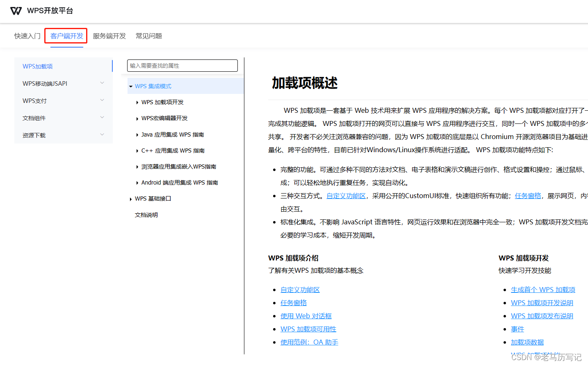Open 浏览器应用集成嵌入WPS指南 label

click(x=179, y=167)
